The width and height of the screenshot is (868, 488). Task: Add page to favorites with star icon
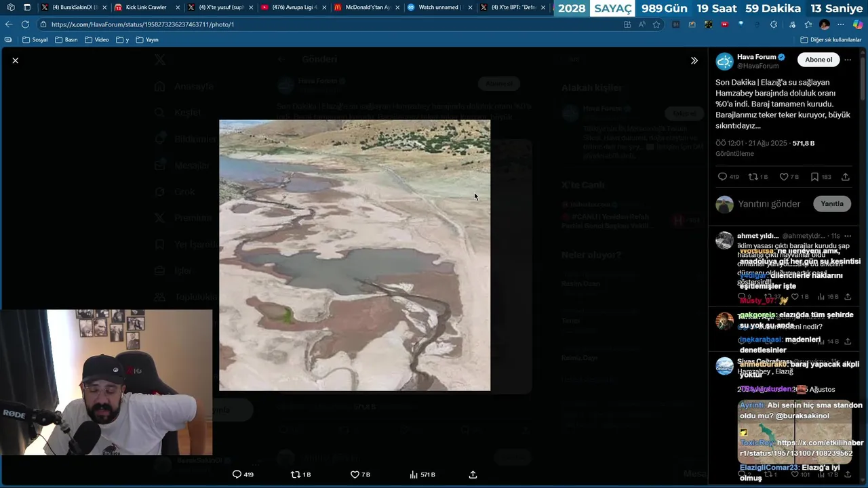[656, 24]
